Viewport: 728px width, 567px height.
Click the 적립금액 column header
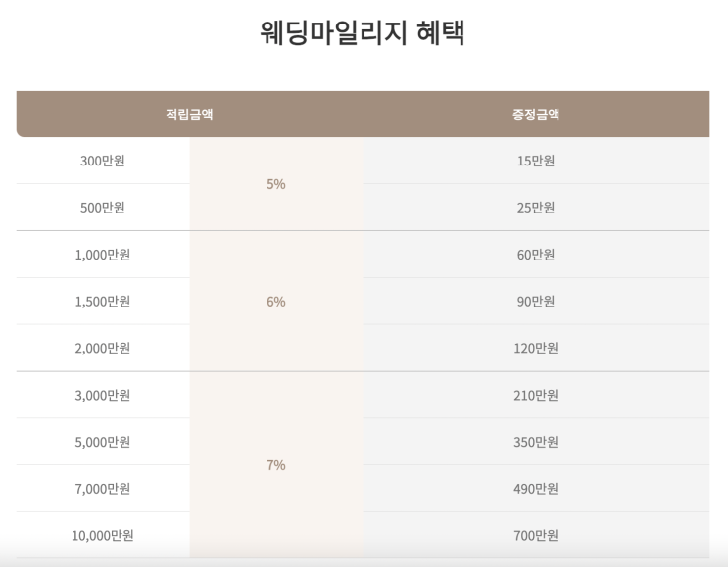pyautogui.click(x=189, y=114)
